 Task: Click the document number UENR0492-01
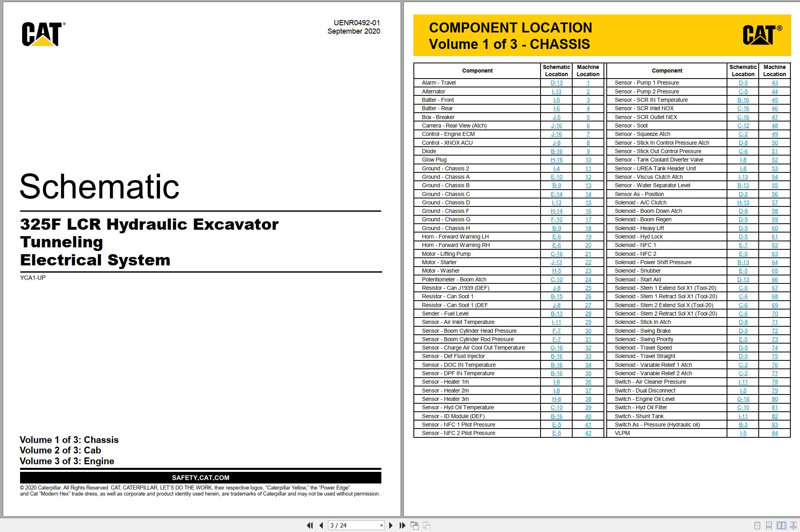point(356,23)
